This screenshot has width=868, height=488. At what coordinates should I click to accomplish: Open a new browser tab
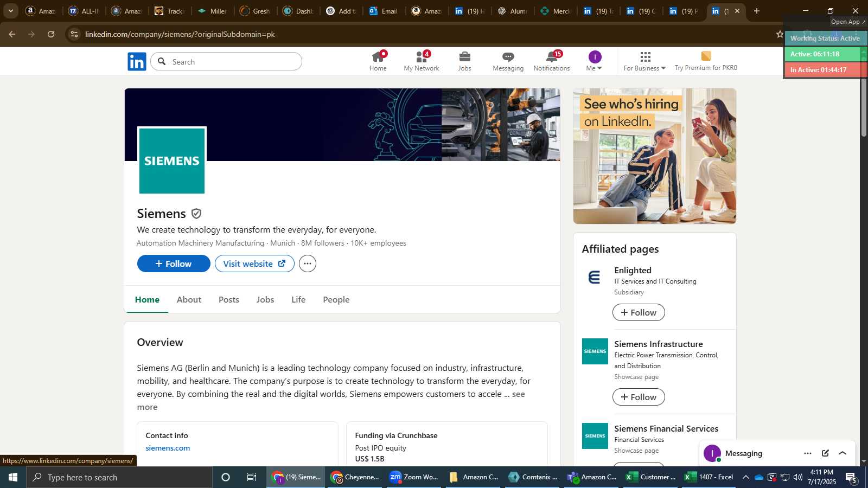pos(757,11)
